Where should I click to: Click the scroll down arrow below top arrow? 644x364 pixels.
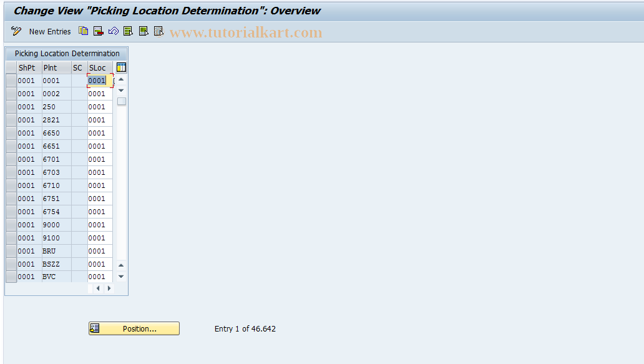pos(121,91)
